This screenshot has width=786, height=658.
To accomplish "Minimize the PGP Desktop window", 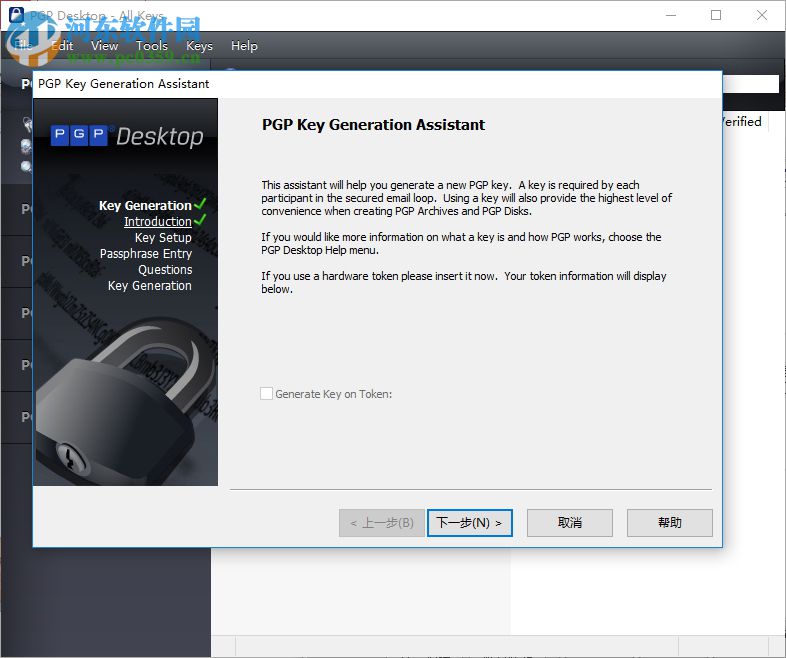I will [671, 15].
